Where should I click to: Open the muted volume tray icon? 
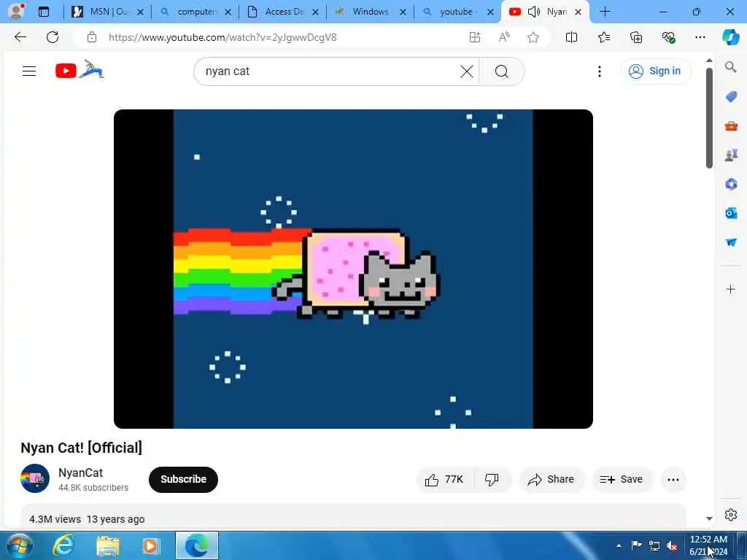point(672,546)
